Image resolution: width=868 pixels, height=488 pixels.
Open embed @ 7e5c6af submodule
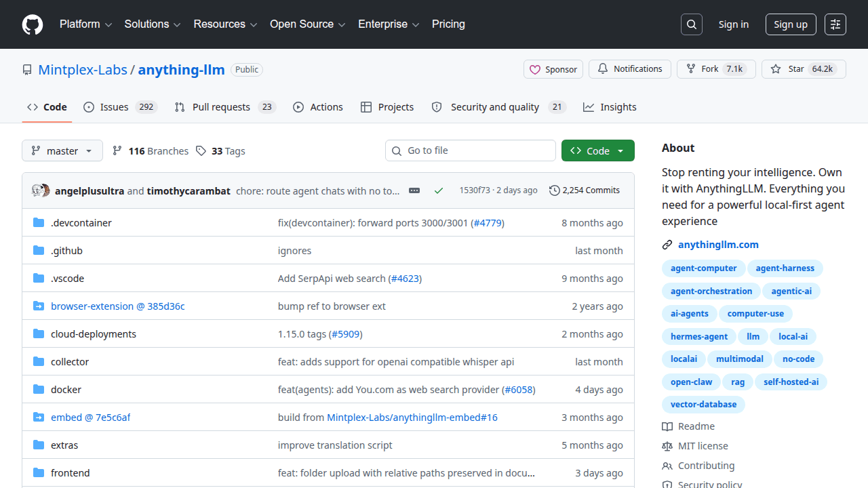(91, 418)
